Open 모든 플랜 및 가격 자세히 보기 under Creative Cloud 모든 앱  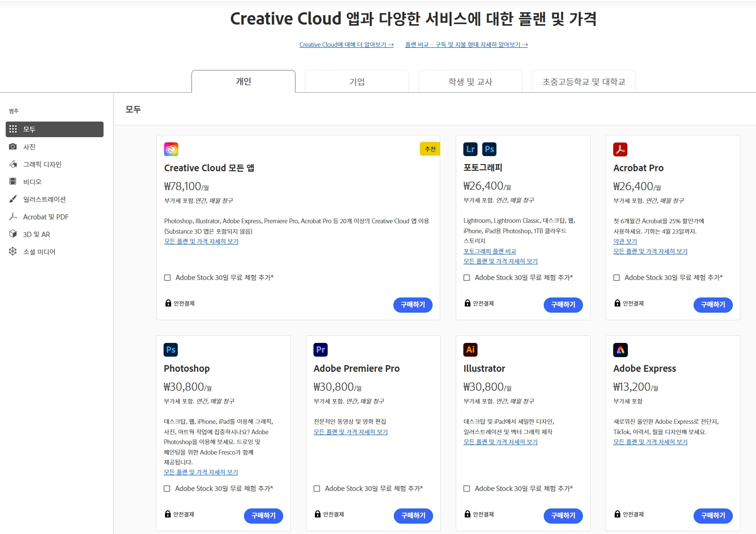(x=201, y=241)
